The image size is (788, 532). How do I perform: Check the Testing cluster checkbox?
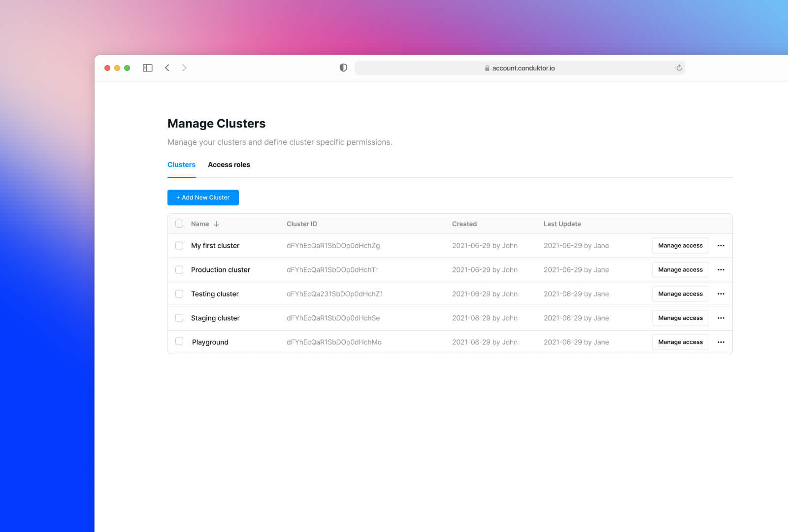point(179,294)
